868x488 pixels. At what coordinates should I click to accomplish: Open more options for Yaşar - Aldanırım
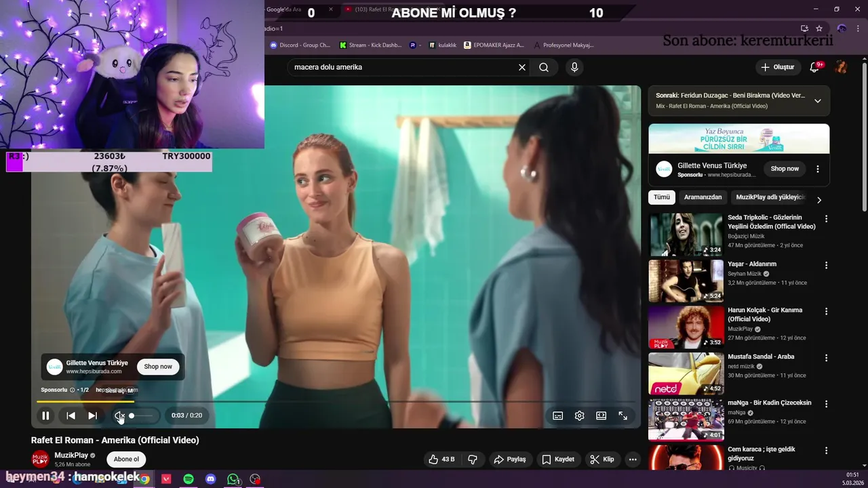[x=826, y=265]
